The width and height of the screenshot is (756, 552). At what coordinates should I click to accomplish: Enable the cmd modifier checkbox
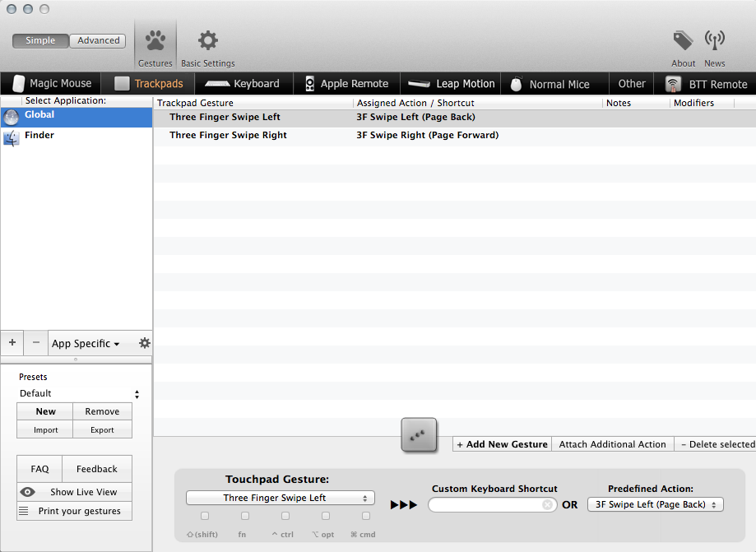(366, 516)
